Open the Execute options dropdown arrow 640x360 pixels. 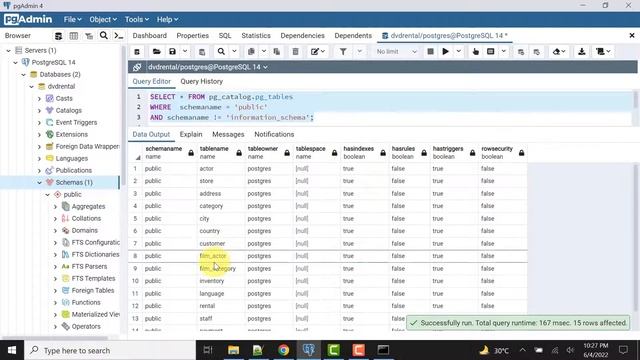pos(458,51)
